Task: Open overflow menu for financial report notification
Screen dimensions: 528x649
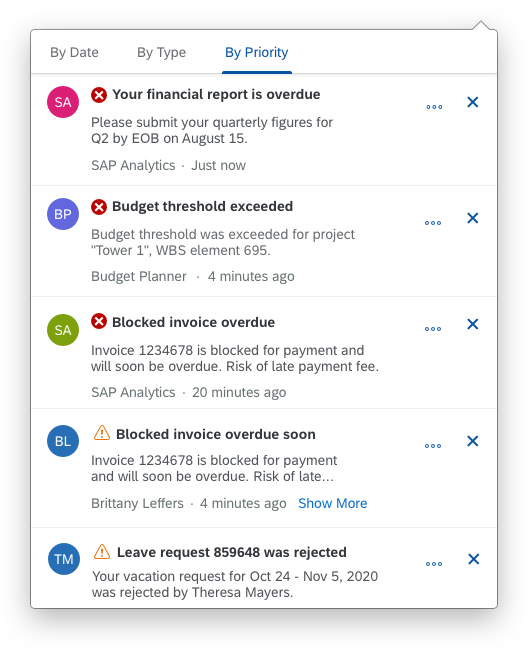Action: point(434,107)
